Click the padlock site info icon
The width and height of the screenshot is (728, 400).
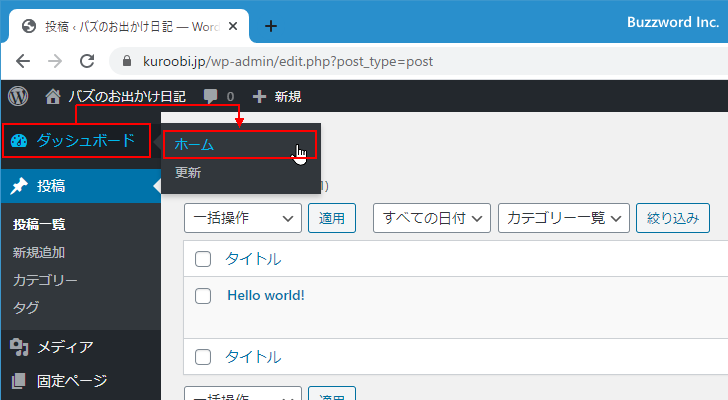[x=126, y=61]
